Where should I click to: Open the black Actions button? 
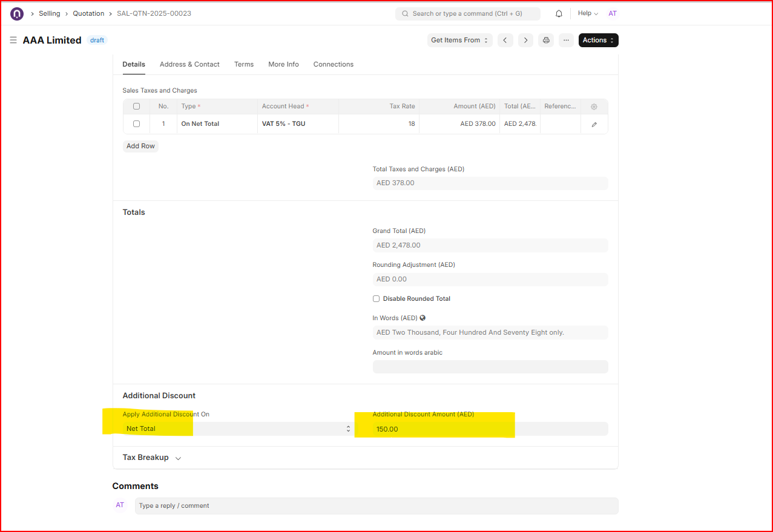pyautogui.click(x=598, y=40)
